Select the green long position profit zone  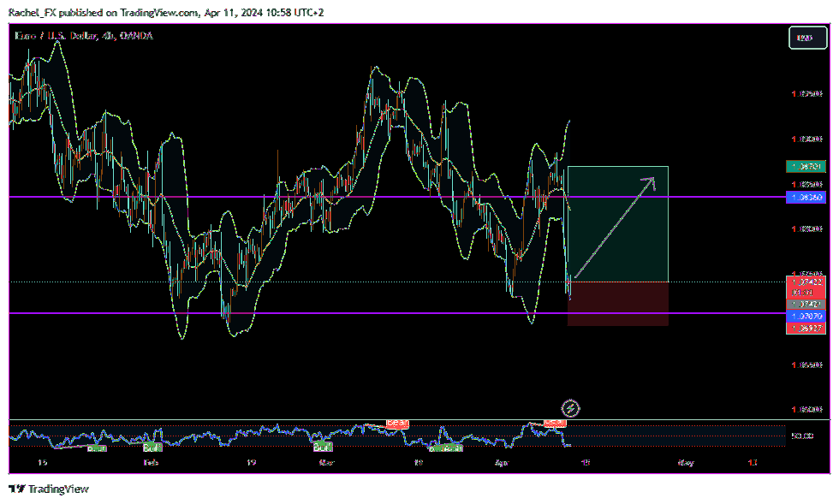click(x=618, y=224)
